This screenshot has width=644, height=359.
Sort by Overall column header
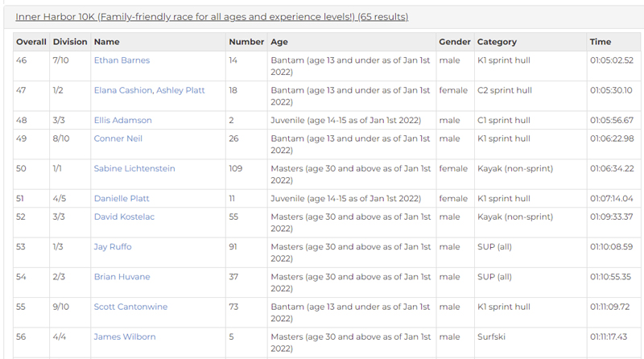point(31,42)
